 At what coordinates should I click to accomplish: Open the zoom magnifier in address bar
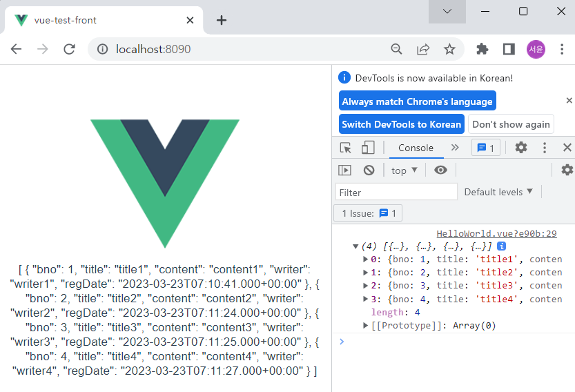pyautogui.click(x=396, y=49)
